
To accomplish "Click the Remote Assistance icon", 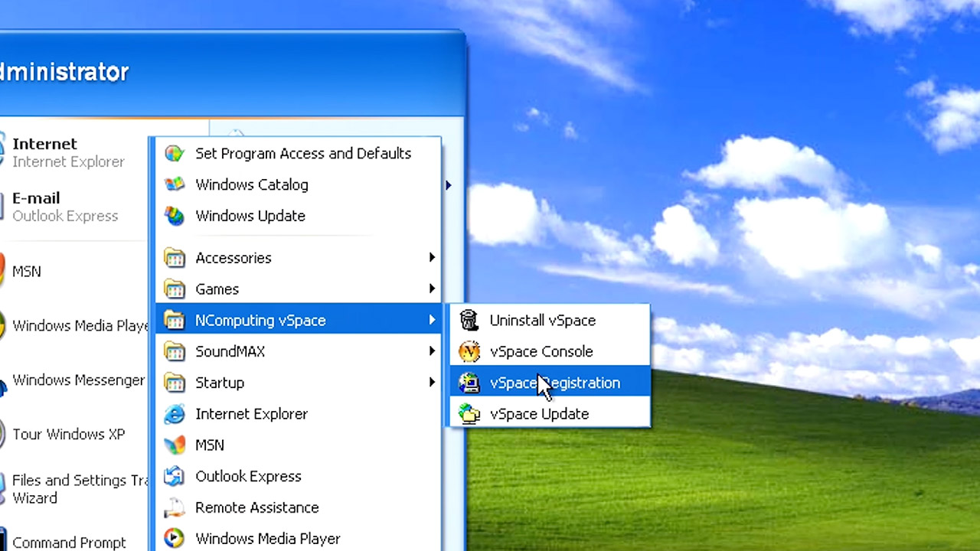I will 175,508.
